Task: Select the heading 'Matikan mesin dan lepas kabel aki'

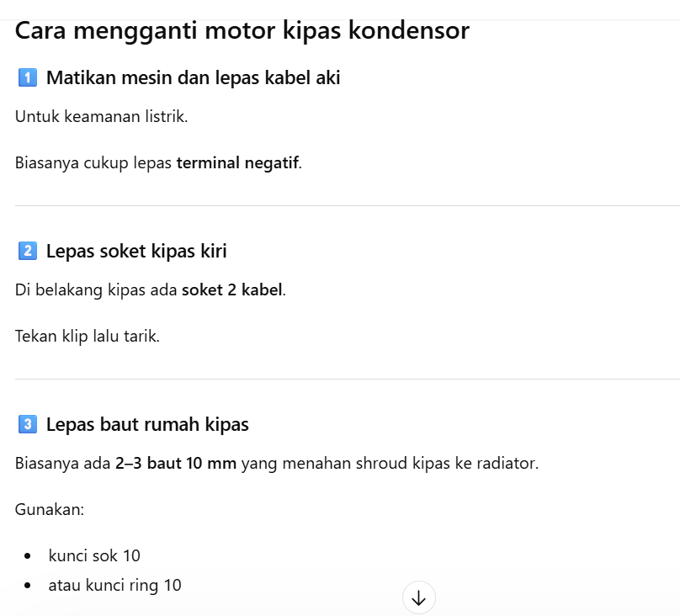Action: tap(193, 78)
